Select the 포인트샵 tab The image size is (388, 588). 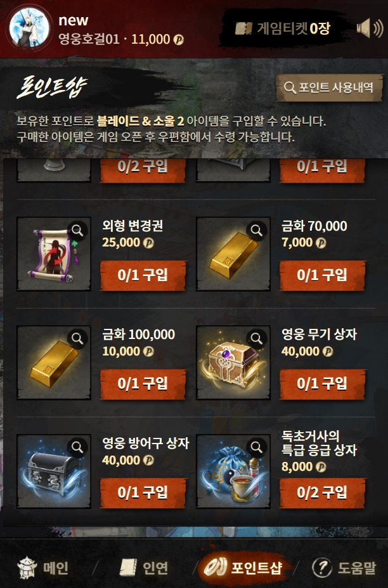click(243, 567)
